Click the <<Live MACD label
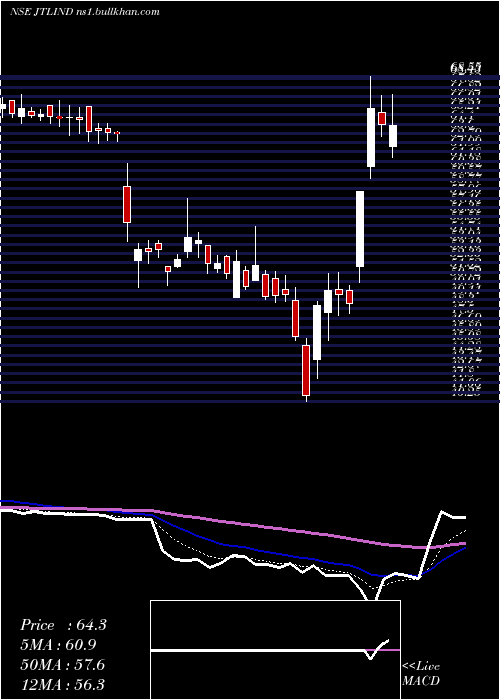 [421, 674]
